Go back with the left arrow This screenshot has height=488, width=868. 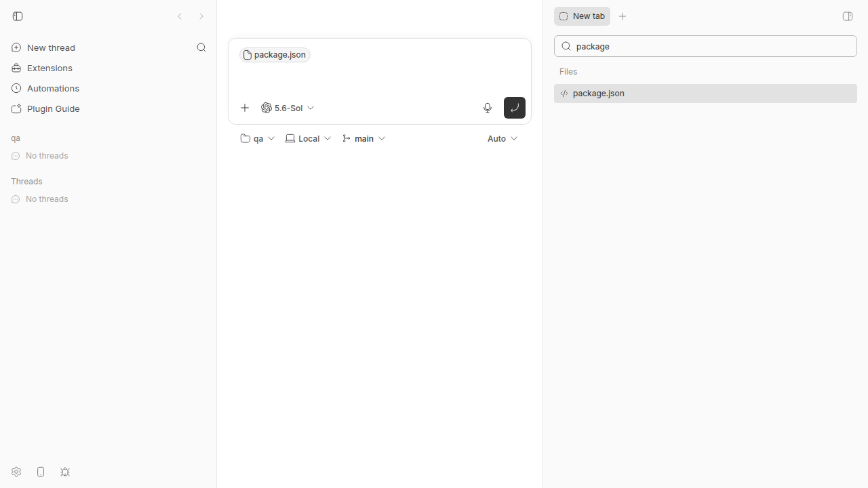(180, 16)
